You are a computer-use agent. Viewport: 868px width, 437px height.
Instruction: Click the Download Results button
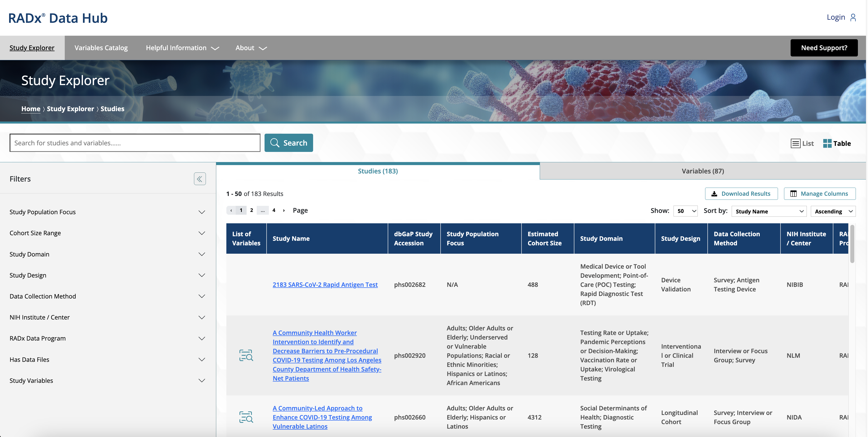tap(741, 193)
